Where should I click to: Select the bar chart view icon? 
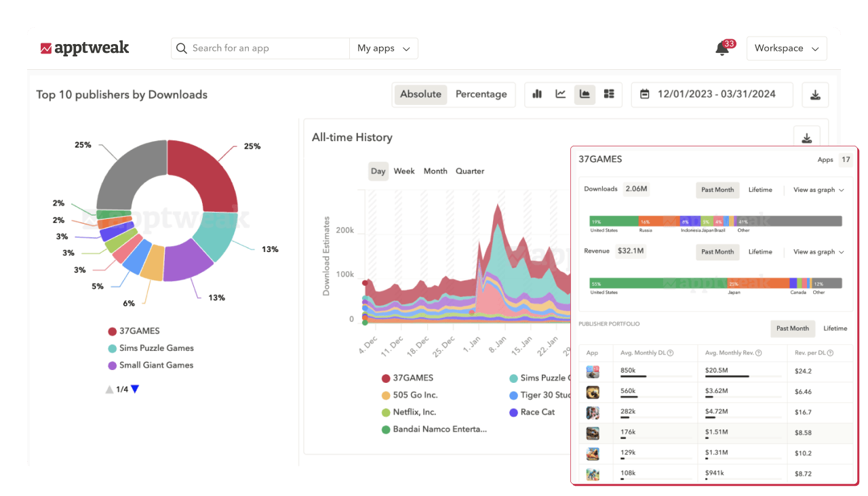(x=536, y=94)
